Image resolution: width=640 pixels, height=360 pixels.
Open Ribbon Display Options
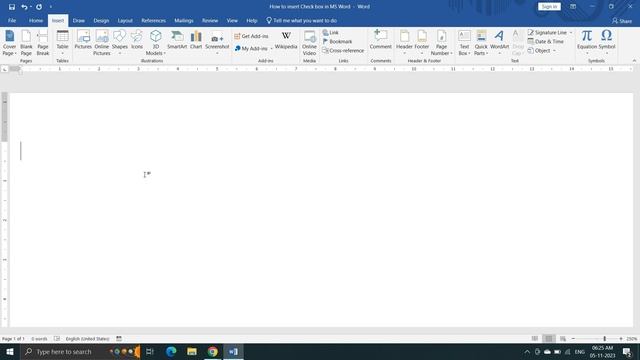(x=573, y=7)
